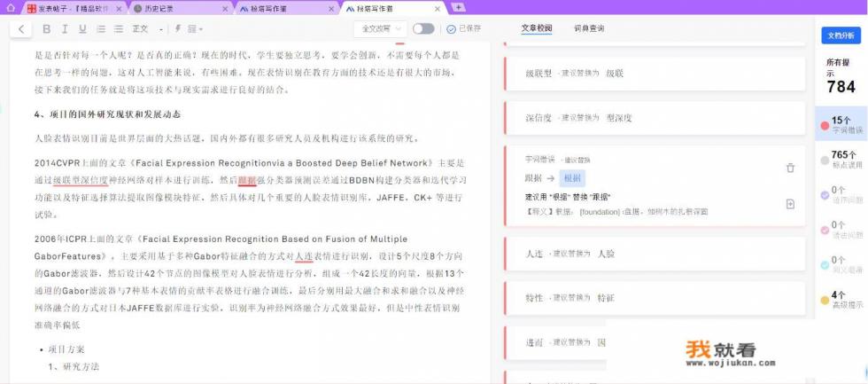The height and width of the screenshot is (384, 868).
Task: Filter by 4个 高级提示
Action: point(841,300)
